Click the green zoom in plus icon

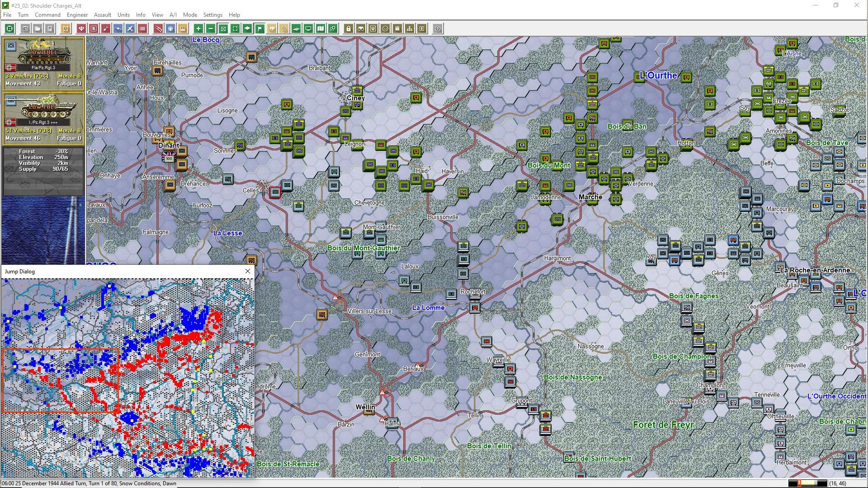point(198,28)
